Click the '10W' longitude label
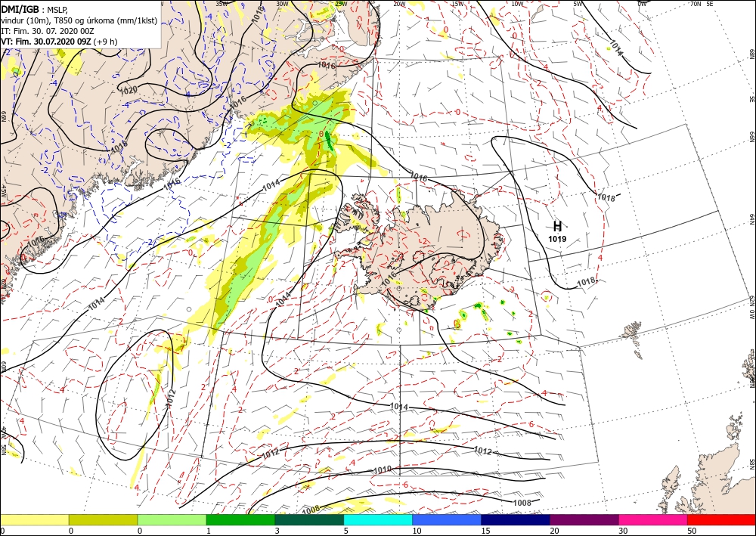The image size is (756, 536). coord(517,4)
